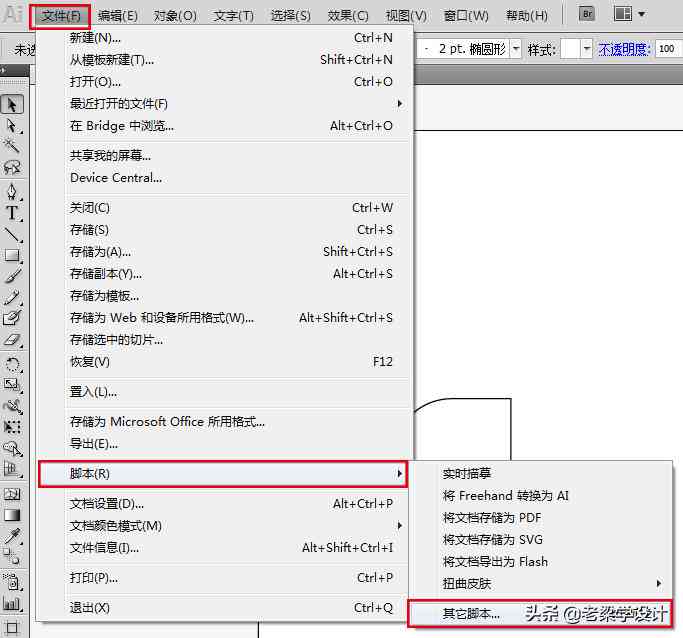Click the Arrange Documents layout icon

623,14
